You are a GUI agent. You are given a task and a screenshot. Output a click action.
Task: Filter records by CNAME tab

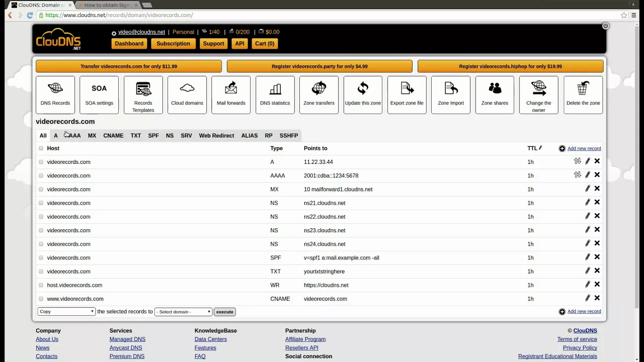113,135
